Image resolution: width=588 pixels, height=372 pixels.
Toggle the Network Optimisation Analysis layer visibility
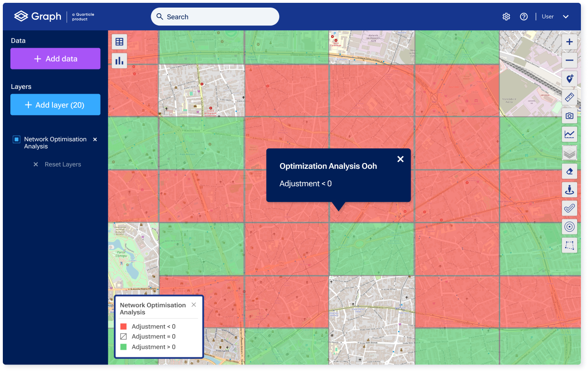(x=16, y=139)
